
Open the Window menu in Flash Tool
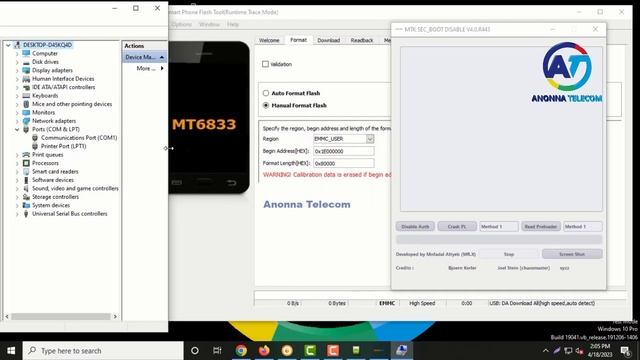click(x=209, y=24)
